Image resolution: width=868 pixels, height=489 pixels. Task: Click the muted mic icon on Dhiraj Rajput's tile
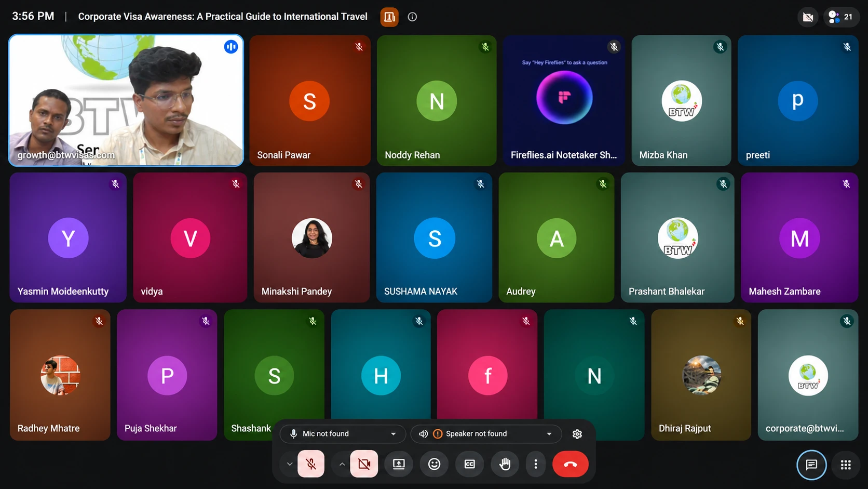[x=740, y=321]
